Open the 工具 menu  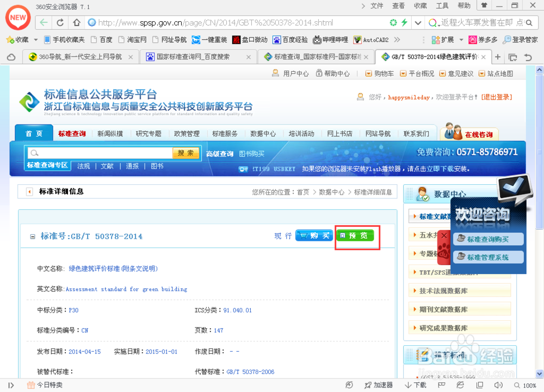442,5
